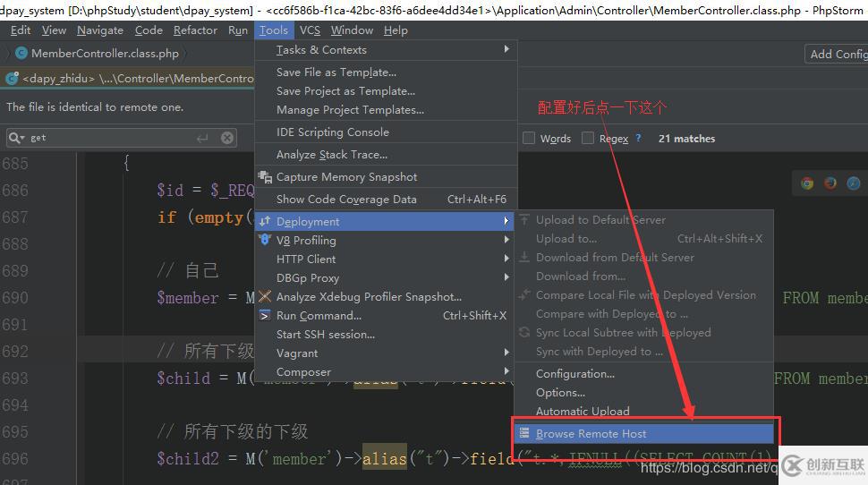This screenshot has width=868, height=485.
Task: Open Chrome browser preview icon
Action: click(807, 183)
